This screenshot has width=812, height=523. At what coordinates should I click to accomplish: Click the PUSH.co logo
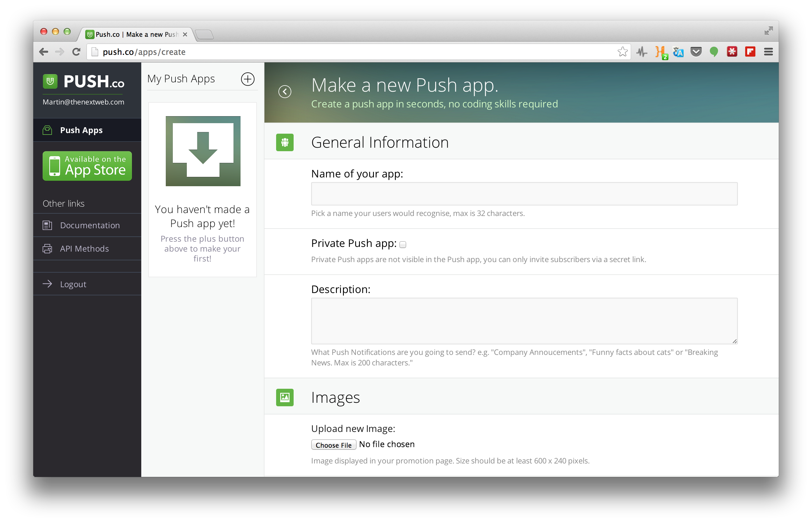tap(83, 82)
